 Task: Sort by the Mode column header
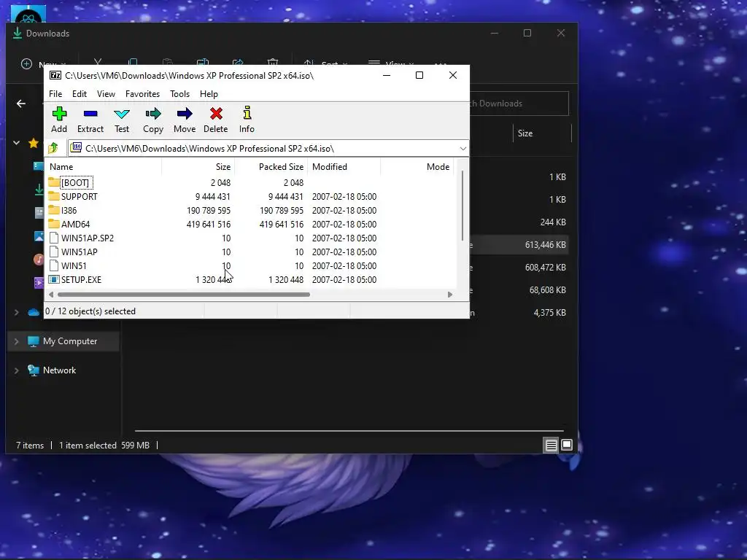[417, 167]
